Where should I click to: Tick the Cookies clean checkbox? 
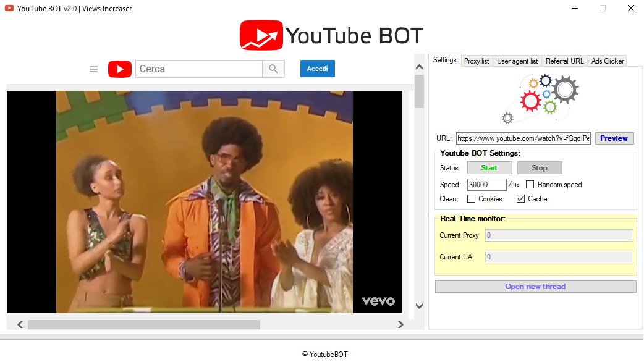(x=471, y=199)
